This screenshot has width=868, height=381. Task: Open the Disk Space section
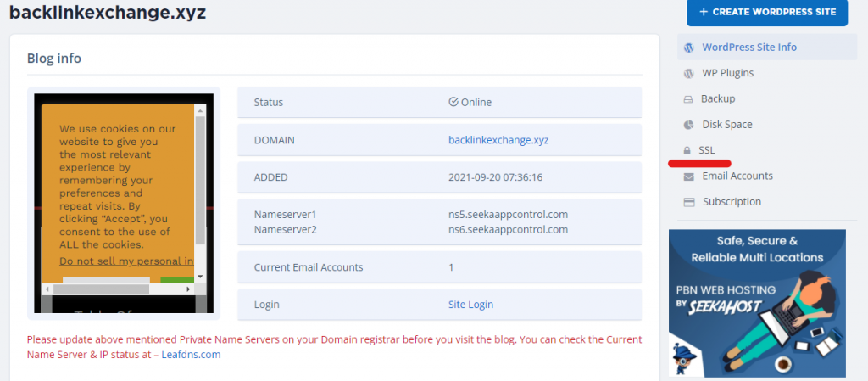click(x=726, y=125)
